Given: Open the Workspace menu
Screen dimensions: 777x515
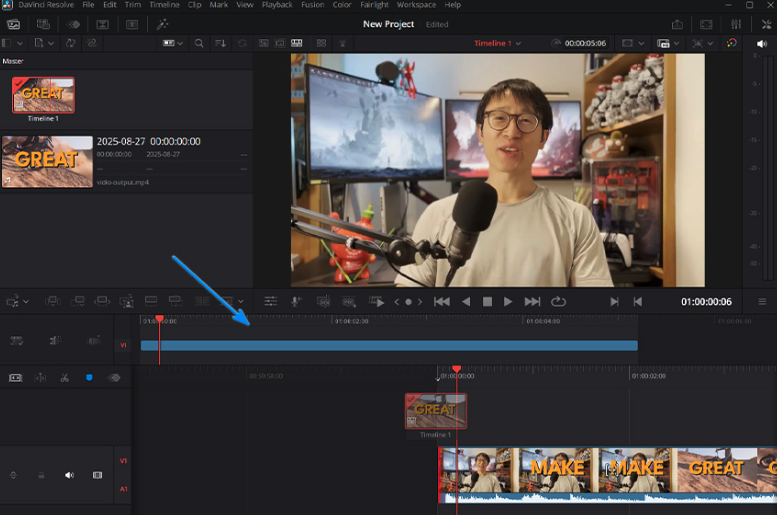Looking at the screenshot, I should [x=416, y=5].
